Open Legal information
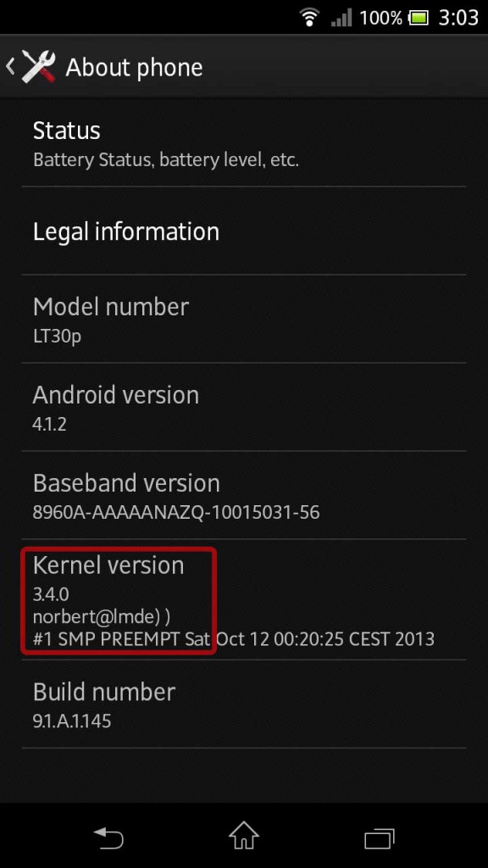Viewport: 488px width, 868px height. pyautogui.click(x=244, y=231)
